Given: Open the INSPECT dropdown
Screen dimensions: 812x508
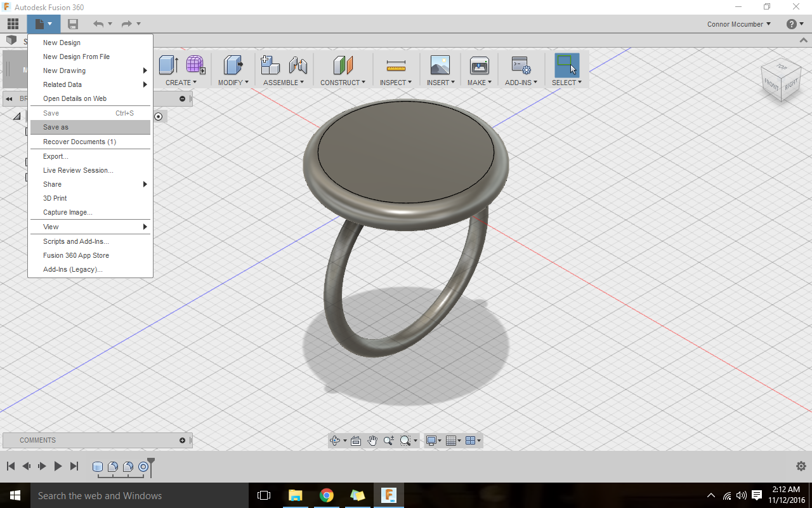Looking at the screenshot, I should pyautogui.click(x=396, y=83).
